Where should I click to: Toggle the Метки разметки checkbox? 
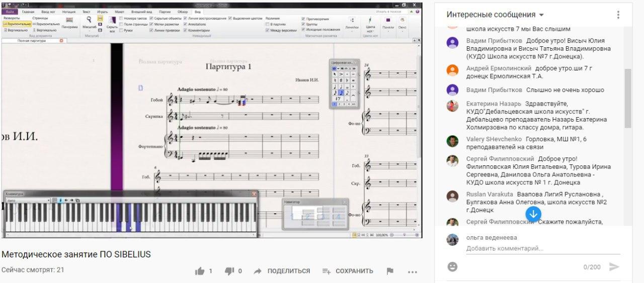151,24
